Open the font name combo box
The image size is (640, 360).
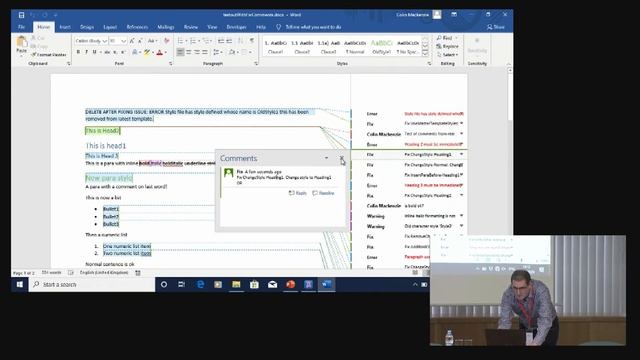(x=91, y=41)
